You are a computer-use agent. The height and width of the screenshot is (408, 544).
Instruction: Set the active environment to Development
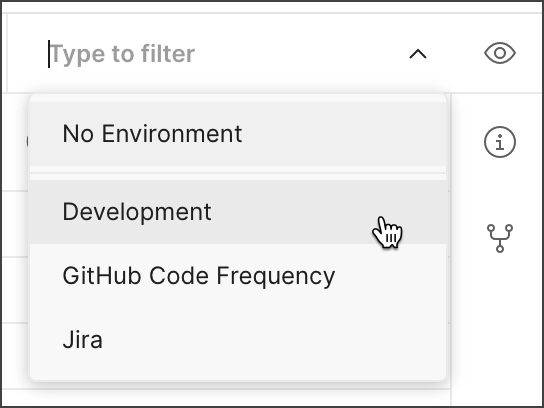[238, 212]
